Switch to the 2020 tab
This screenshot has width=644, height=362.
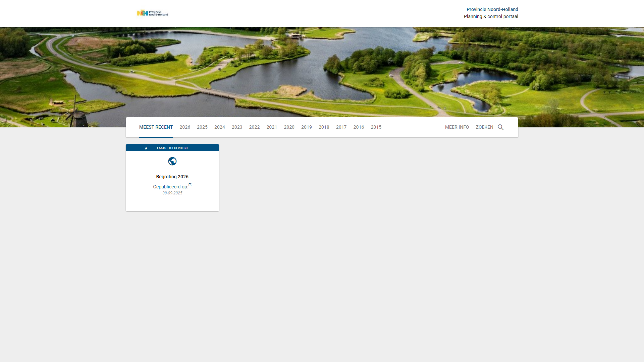coord(289,127)
